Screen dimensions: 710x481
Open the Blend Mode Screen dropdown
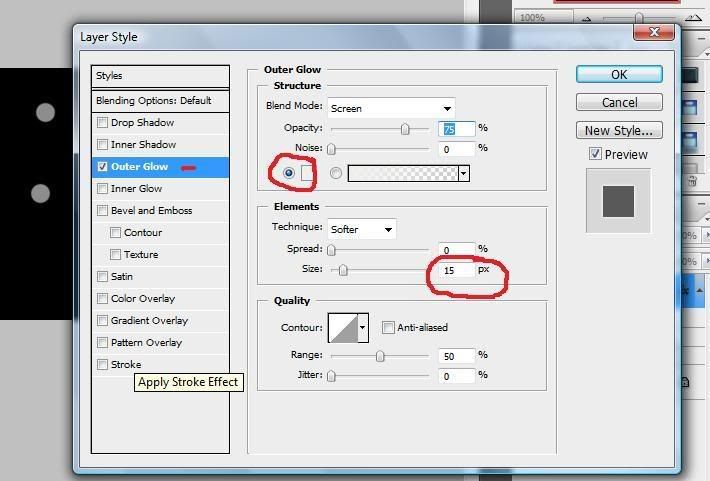pos(391,108)
